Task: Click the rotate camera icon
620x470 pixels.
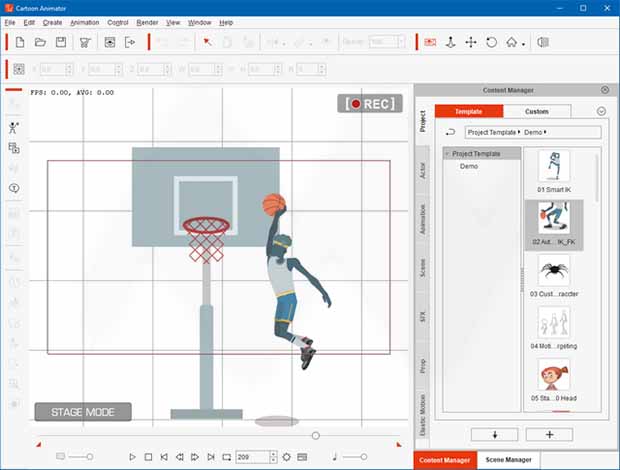Action: (491, 42)
